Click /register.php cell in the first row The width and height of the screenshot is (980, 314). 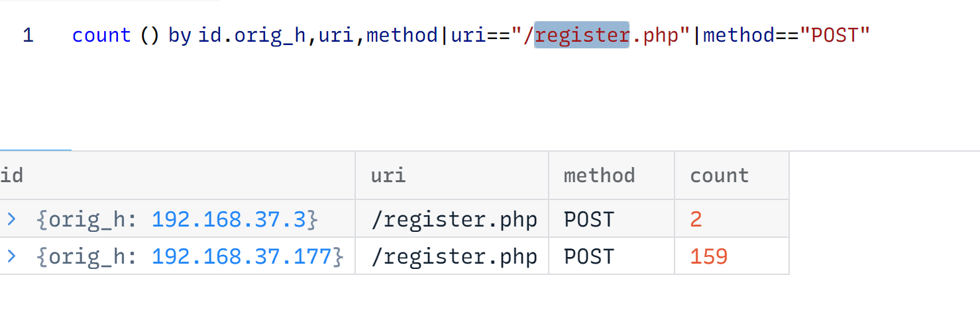tap(455, 219)
